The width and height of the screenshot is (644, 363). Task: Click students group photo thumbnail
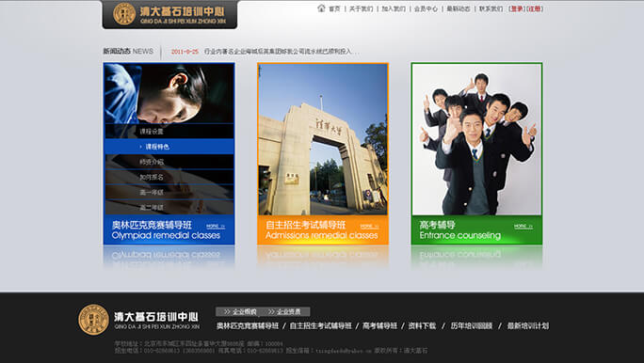(x=476, y=139)
